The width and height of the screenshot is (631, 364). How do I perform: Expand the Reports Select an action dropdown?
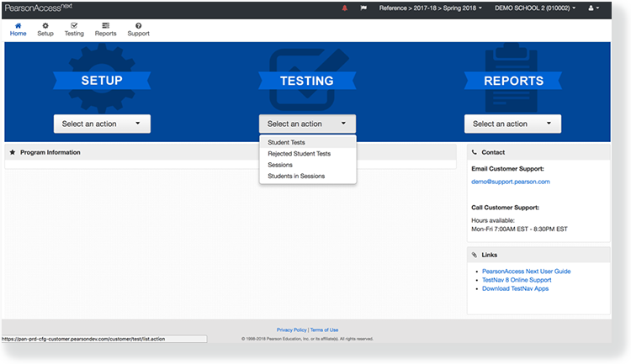(512, 124)
